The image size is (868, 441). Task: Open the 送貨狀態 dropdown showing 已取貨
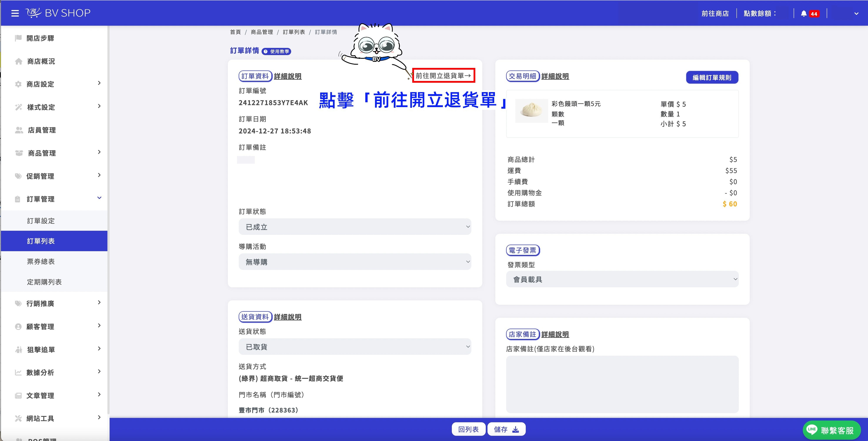coord(355,347)
